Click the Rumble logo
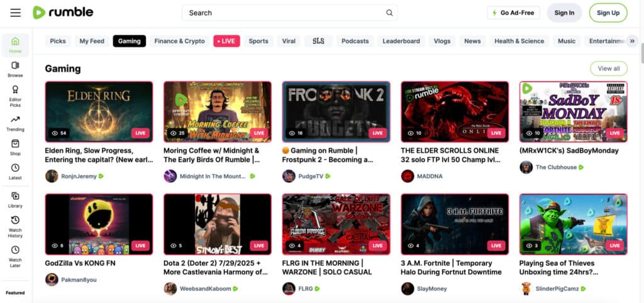644x303 pixels. (63, 13)
